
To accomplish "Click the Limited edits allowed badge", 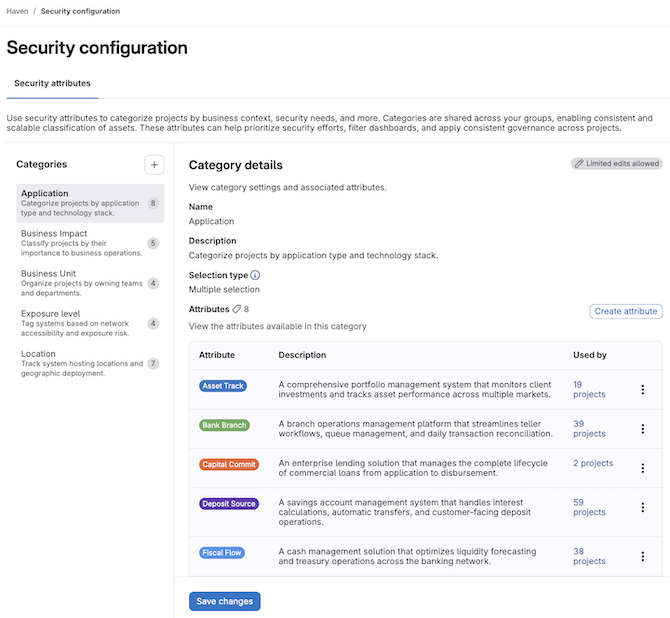I will click(x=616, y=164).
